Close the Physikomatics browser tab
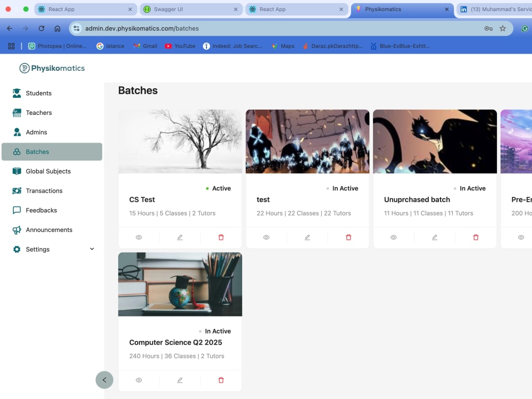Viewport: 532px width, 399px height. point(447,9)
